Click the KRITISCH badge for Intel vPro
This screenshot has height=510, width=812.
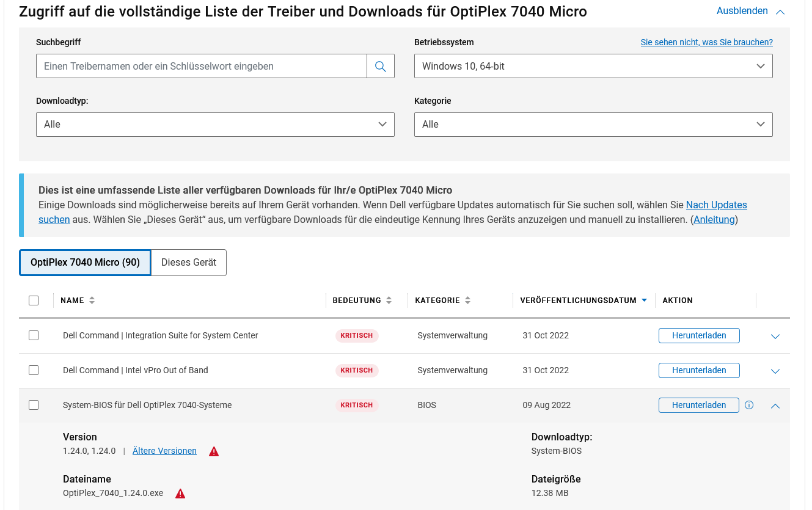coord(357,370)
